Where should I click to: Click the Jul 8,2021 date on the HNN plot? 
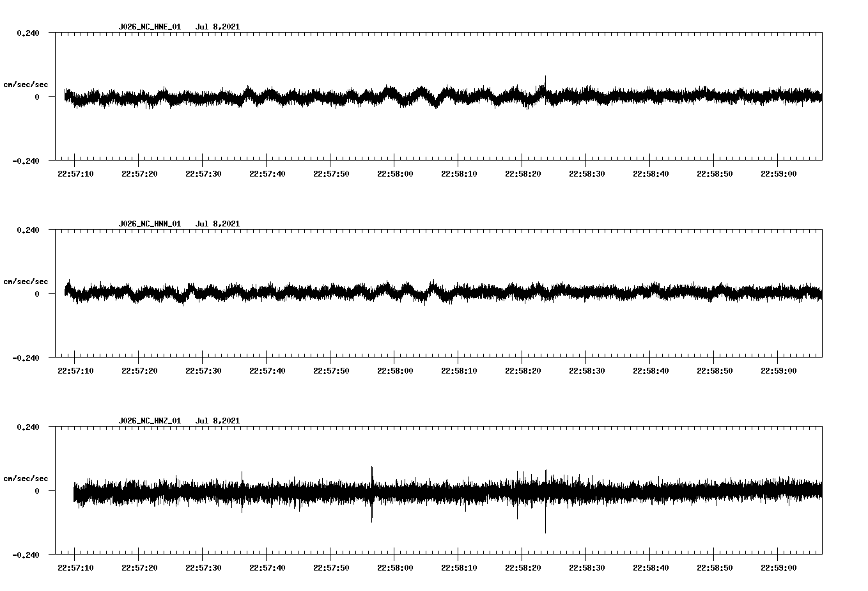(x=217, y=224)
